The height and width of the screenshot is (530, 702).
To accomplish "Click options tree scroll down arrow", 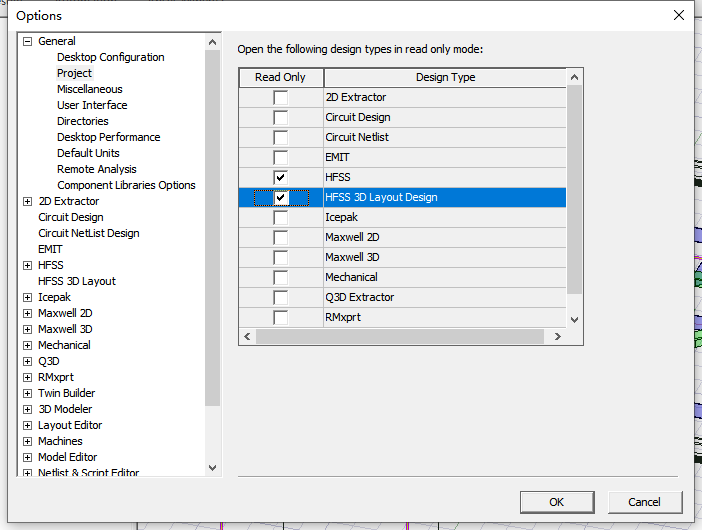I will [x=213, y=468].
